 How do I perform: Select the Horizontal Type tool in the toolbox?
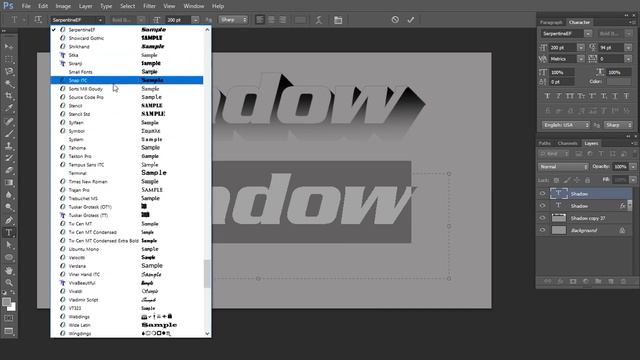[9, 233]
